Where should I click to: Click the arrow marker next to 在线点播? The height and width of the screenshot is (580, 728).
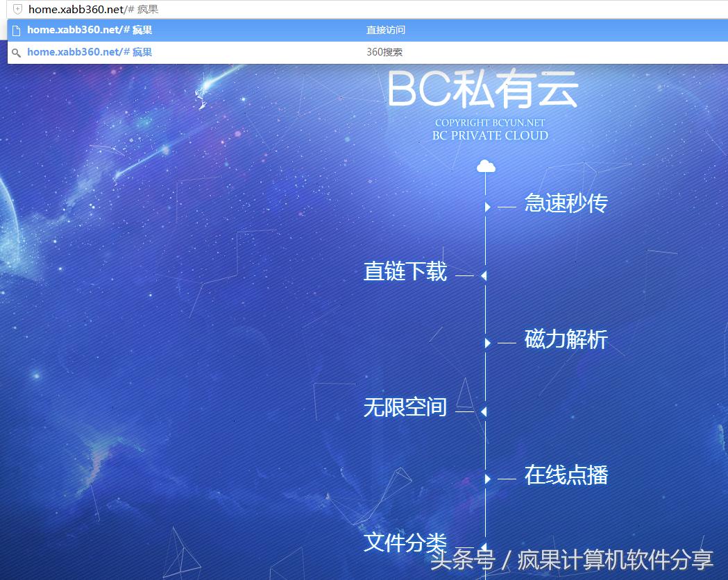pyautogui.click(x=486, y=478)
